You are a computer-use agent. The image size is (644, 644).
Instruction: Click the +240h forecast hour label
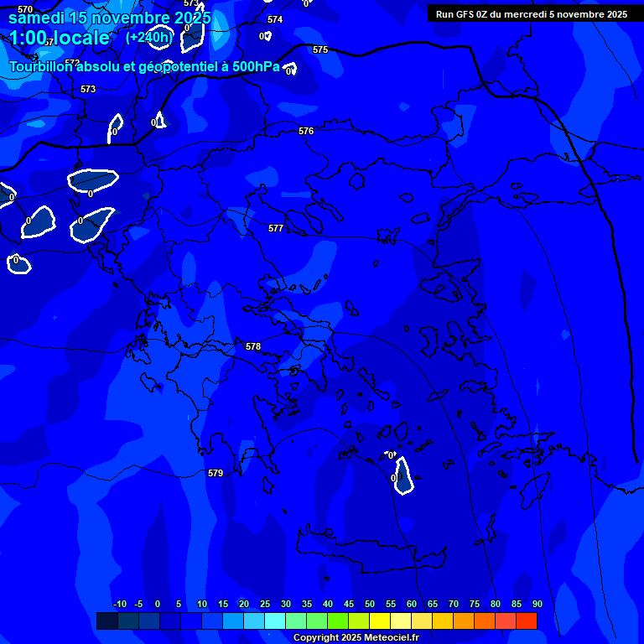tap(148, 37)
